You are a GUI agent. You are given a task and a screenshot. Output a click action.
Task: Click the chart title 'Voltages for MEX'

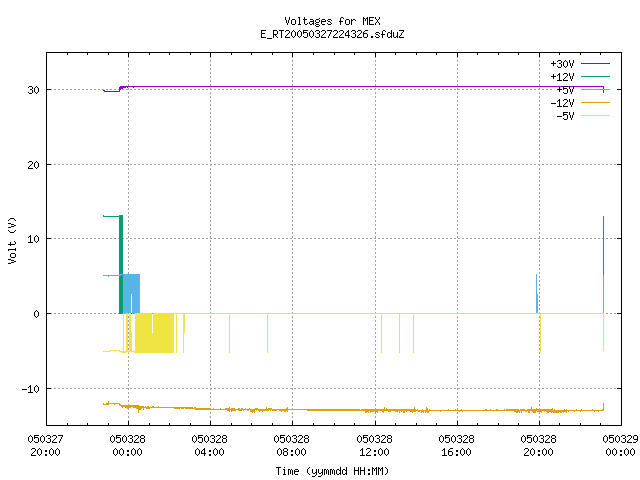[x=332, y=21]
